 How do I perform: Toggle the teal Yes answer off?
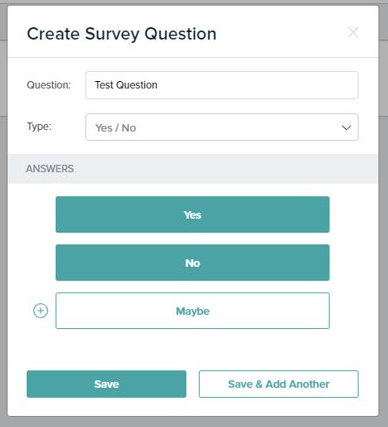(x=193, y=215)
